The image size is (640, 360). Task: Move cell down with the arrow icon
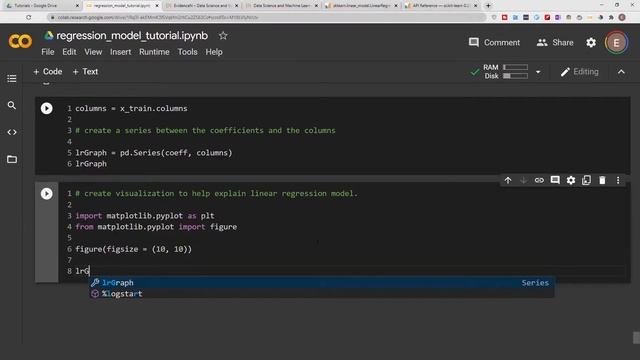tap(523, 180)
